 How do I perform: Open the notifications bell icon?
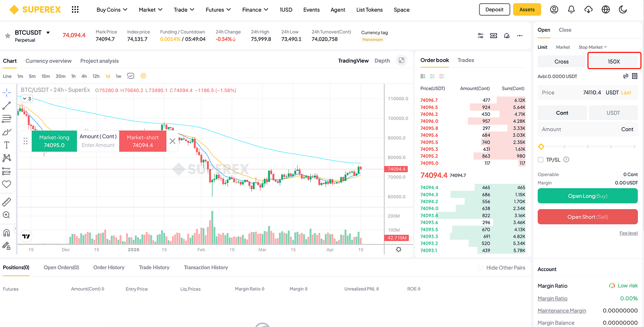[571, 9]
